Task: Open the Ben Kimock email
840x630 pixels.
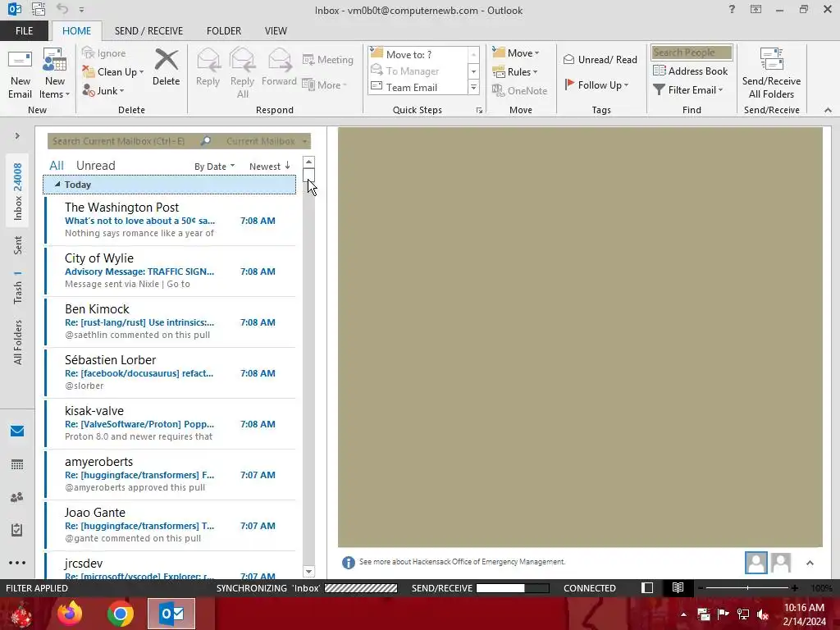Action: coord(171,322)
